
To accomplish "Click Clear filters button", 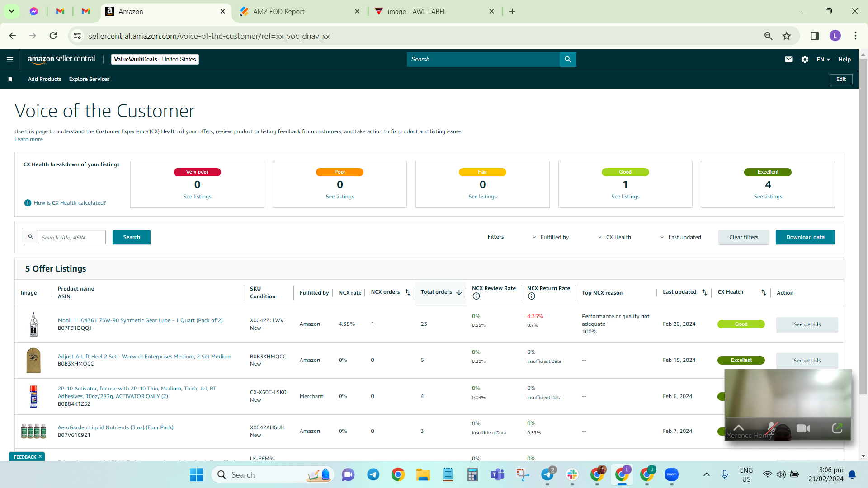I will [744, 237].
